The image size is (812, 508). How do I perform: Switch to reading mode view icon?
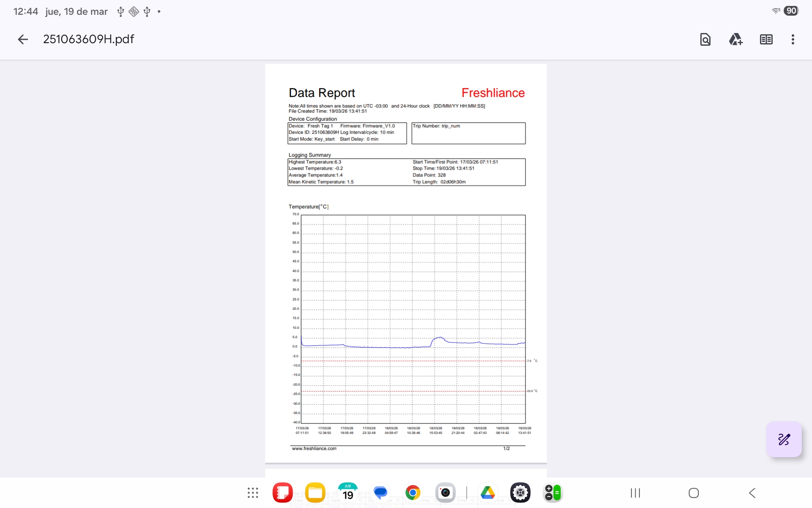click(x=766, y=39)
